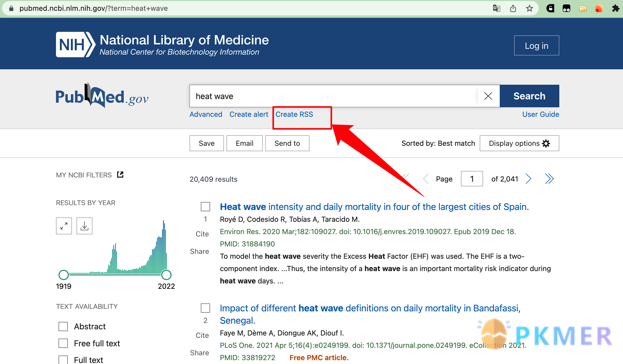
Task: Click the Log in button
Action: click(x=536, y=45)
